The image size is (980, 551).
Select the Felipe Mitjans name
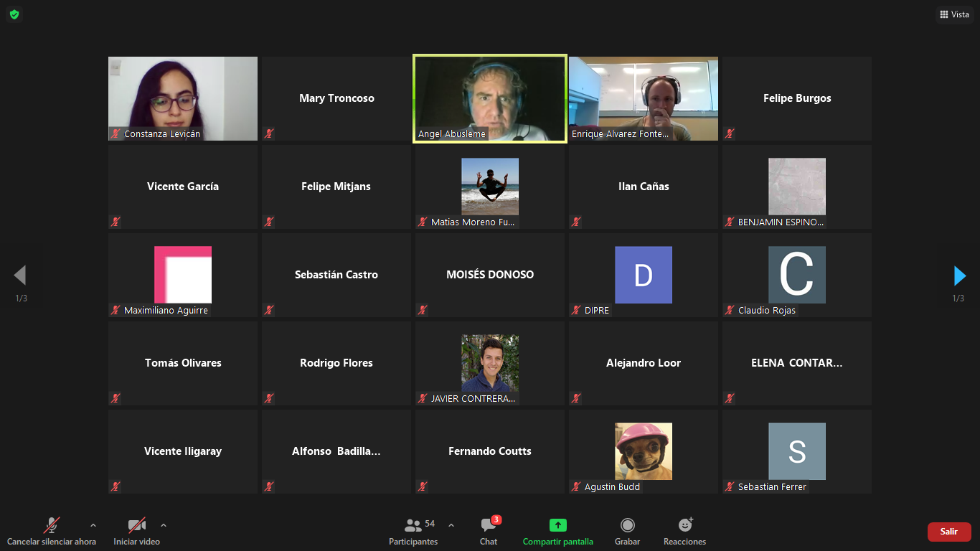[336, 187]
